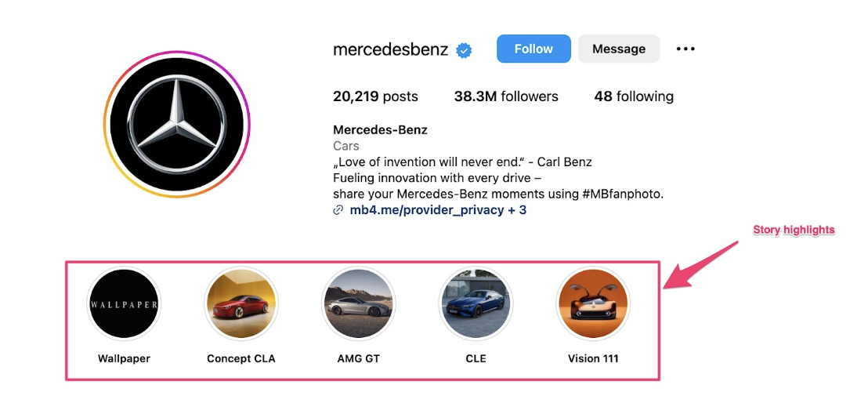
Task: Open the three-dot more options menu
Action: 685,49
